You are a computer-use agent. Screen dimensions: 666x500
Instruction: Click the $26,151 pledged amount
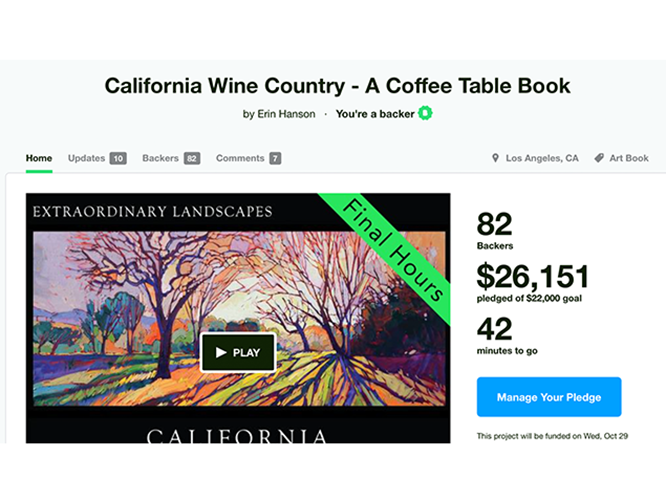coord(533,276)
